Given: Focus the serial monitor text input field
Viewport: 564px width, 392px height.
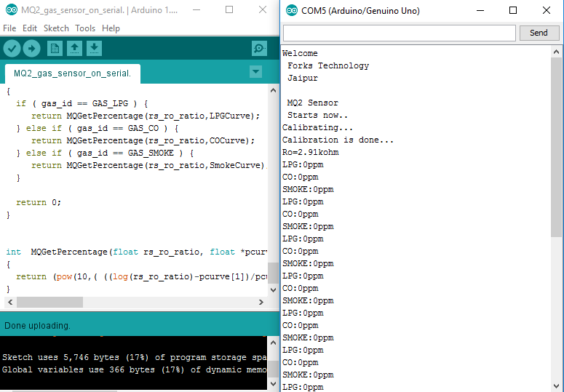Looking at the screenshot, I should (400, 33).
